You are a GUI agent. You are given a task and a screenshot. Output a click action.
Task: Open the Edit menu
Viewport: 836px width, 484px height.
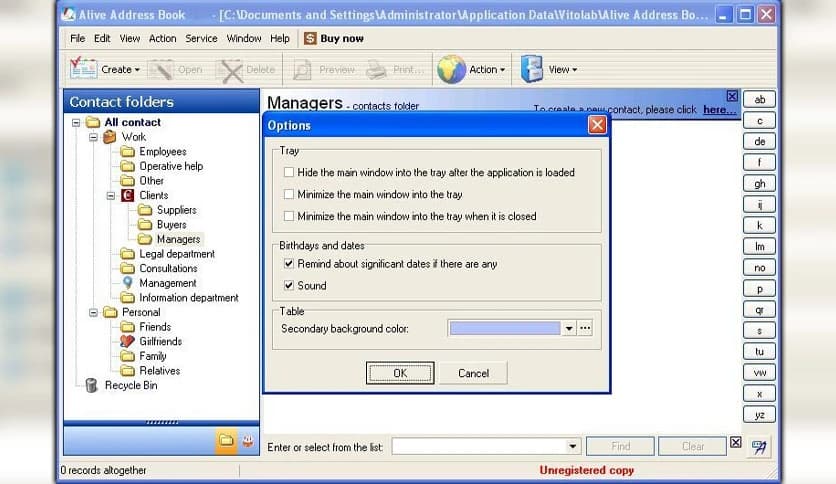(x=102, y=38)
